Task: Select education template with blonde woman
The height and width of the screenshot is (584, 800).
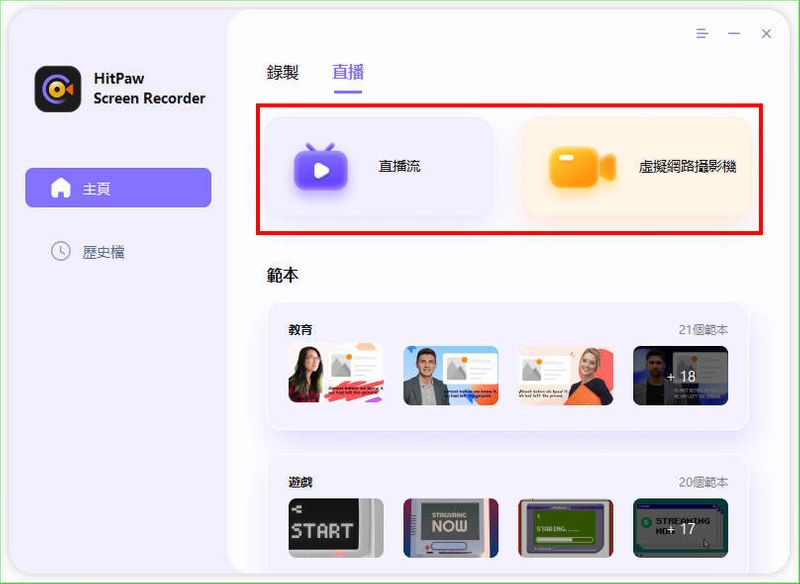Action: coord(566,375)
